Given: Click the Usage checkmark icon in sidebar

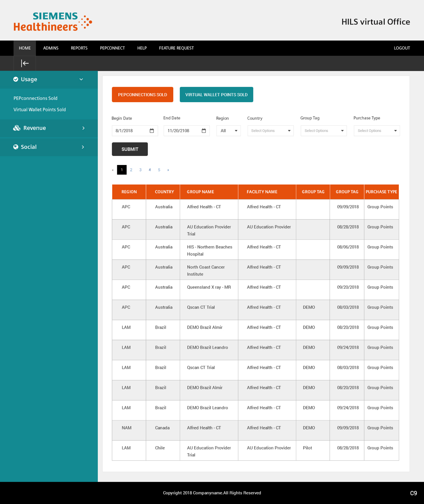Looking at the screenshot, I should [x=16, y=79].
